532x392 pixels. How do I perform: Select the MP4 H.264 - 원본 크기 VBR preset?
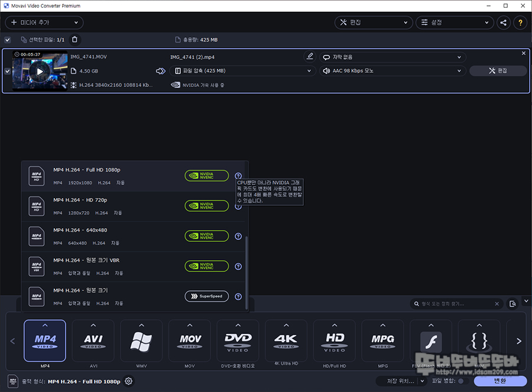[133, 267]
